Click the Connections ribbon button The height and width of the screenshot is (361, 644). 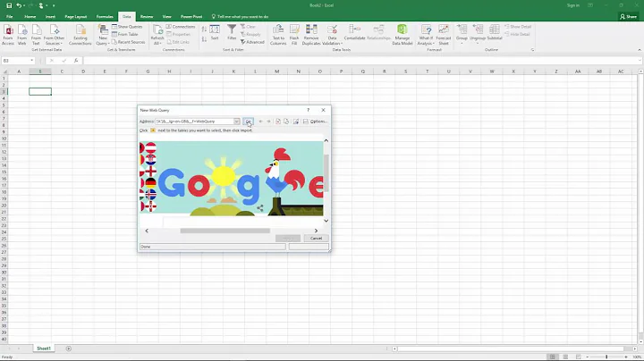(181, 27)
